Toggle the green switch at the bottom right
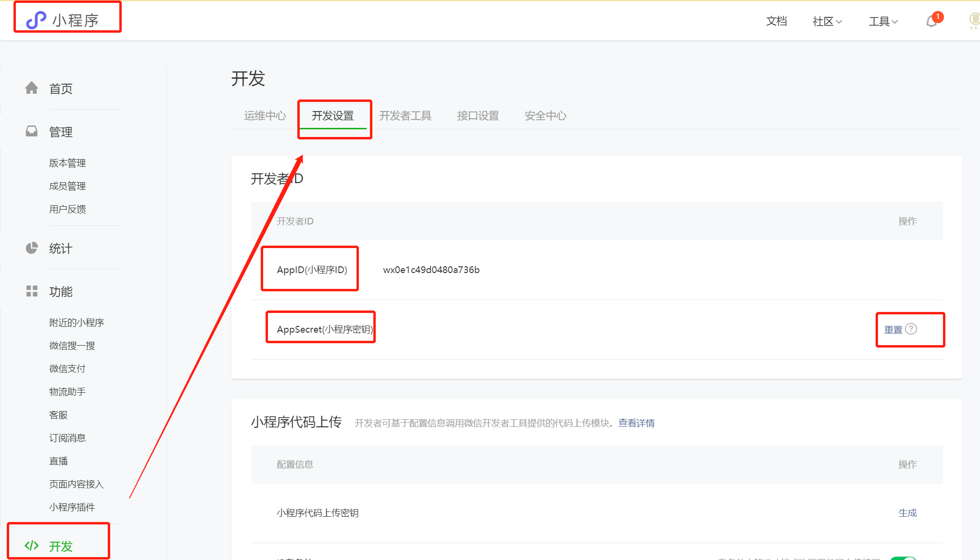 click(x=903, y=558)
